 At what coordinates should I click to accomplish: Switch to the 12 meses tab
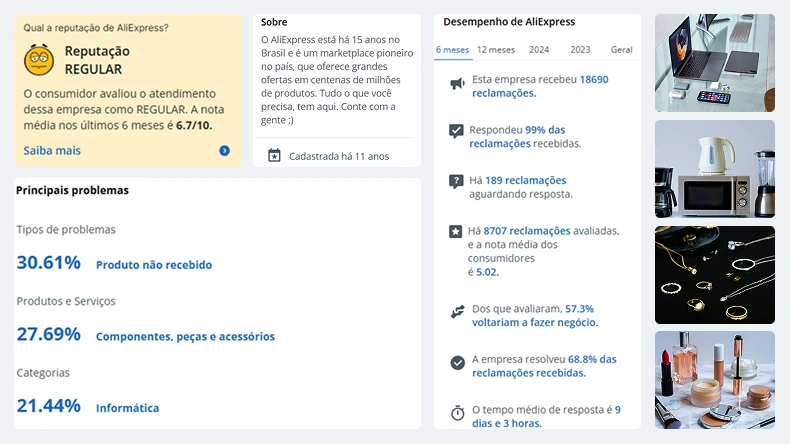pyautogui.click(x=496, y=50)
